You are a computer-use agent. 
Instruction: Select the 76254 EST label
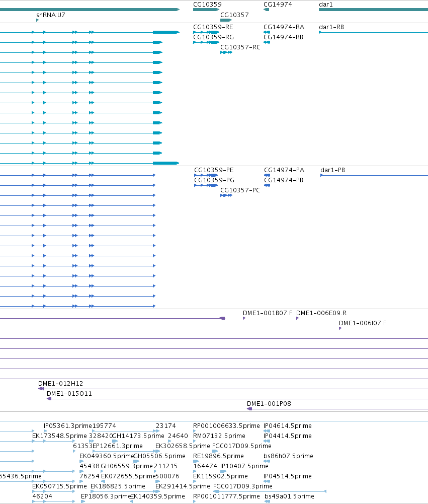[90, 476]
